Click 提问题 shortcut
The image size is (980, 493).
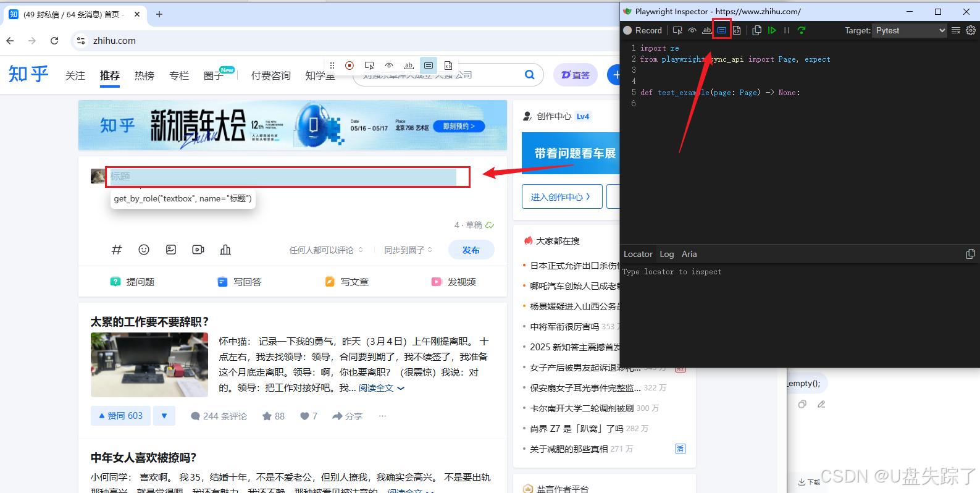pos(132,282)
